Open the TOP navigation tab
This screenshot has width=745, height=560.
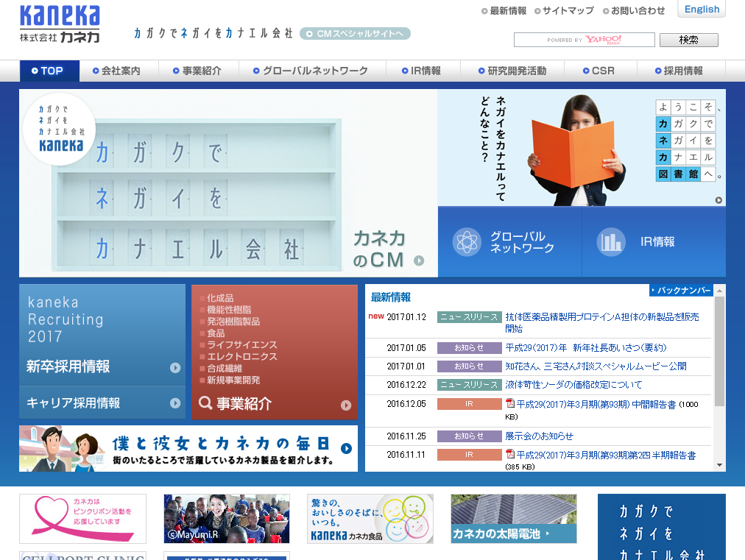tap(49, 71)
